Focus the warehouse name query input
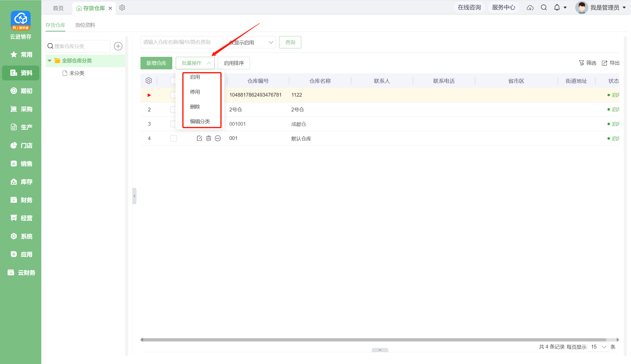The height and width of the screenshot is (364, 631). 182,42
